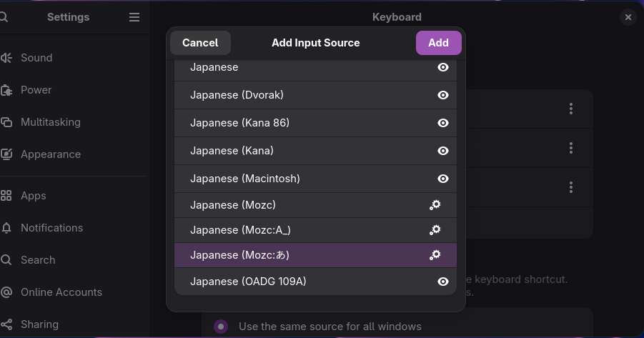Click the purple Add button
The height and width of the screenshot is (338, 644).
pyautogui.click(x=438, y=43)
